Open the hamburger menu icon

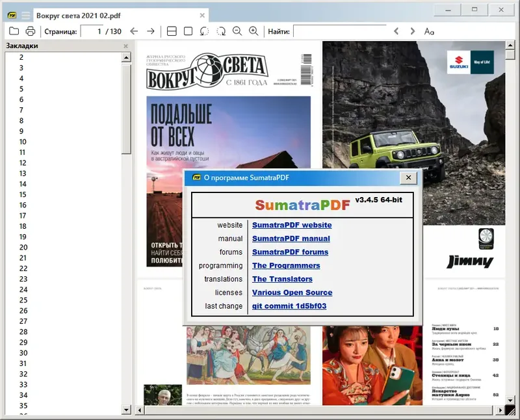[x=26, y=15]
